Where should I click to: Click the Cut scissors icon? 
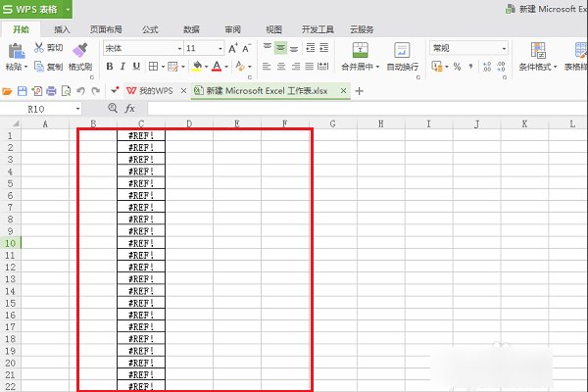pyautogui.click(x=38, y=47)
